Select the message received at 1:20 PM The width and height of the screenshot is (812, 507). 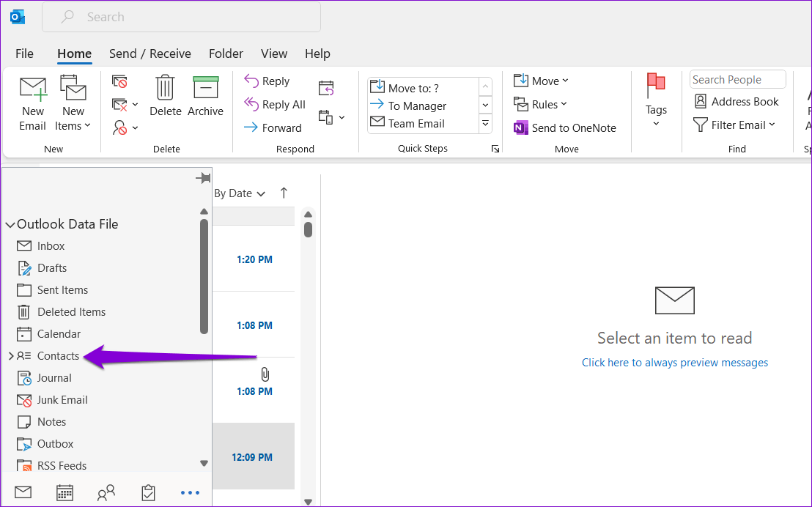click(x=254, y=259)
